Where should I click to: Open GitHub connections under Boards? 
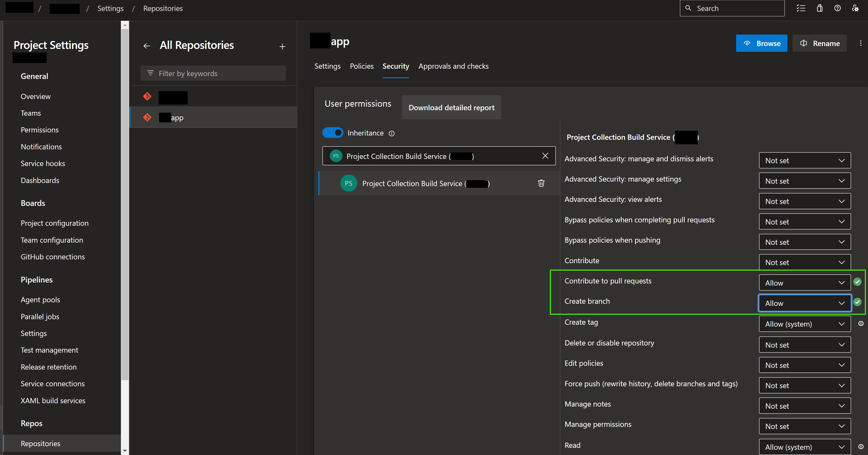click(52, 257)
